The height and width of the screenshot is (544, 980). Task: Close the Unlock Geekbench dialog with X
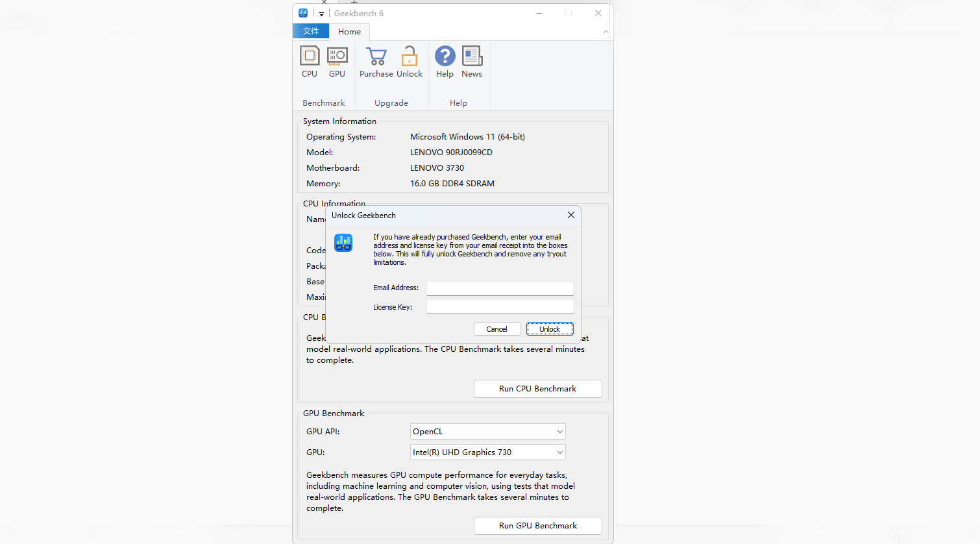(571, 215)
